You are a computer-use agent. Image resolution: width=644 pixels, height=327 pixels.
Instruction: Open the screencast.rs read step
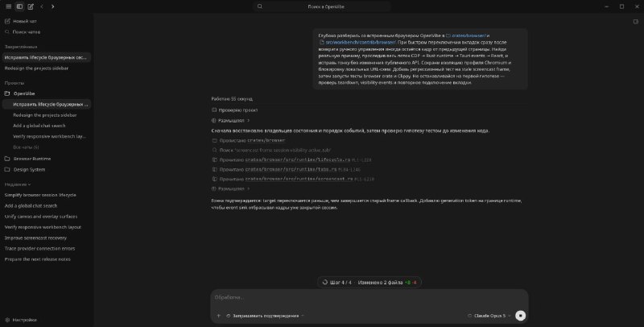point(293,179)
